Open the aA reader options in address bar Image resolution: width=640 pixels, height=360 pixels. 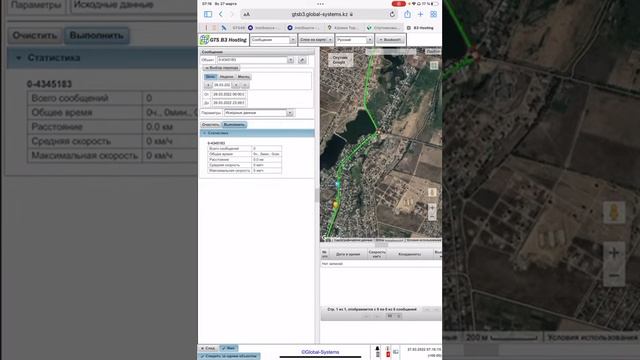pyautogui.click(x=247, y=14)
